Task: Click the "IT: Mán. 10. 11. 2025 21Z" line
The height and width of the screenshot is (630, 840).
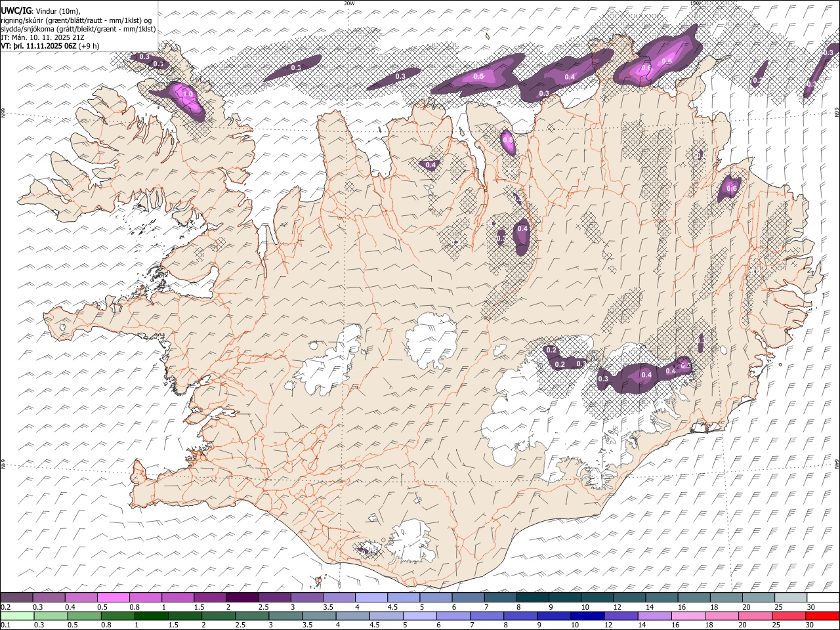Action: click(42, 37)
